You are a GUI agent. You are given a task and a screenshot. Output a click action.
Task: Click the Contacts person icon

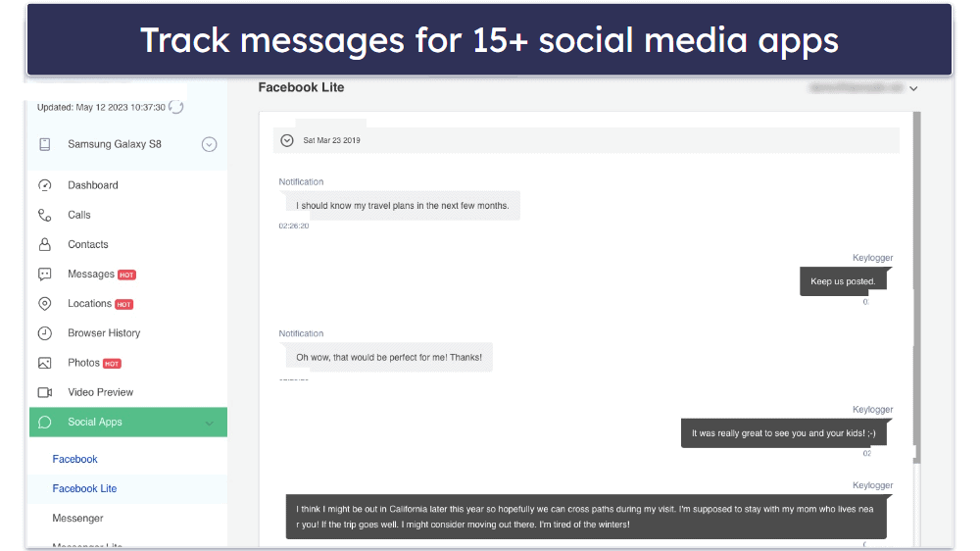[x=45, y=244]
